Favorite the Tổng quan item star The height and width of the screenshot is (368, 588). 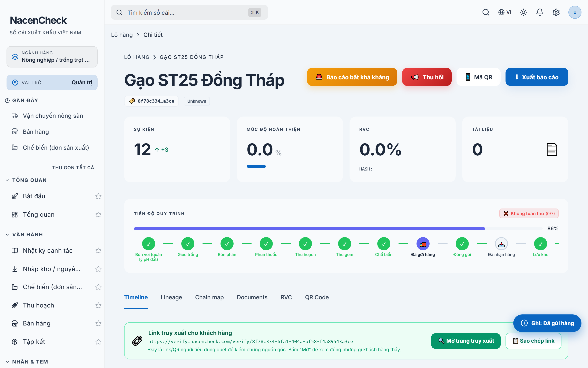pos(98,214)
